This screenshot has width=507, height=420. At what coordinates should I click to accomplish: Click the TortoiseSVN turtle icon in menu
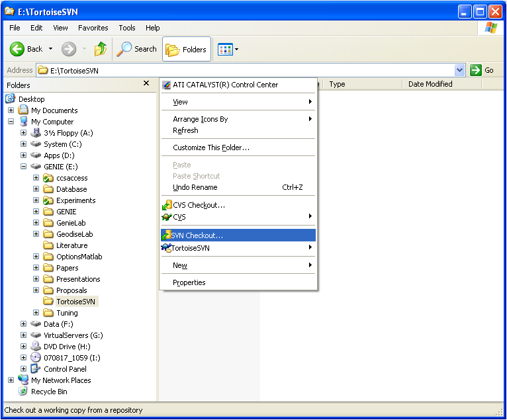[x=167, y=247]
